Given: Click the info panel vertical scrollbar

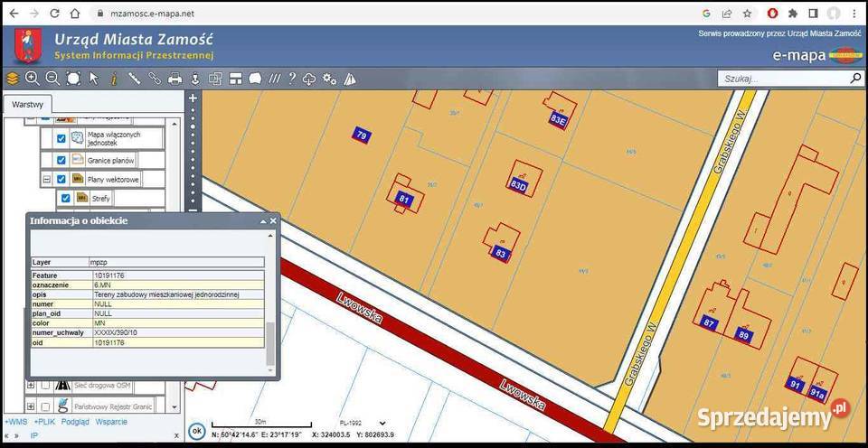Looking at the screenshot, I should coord(270,343).
